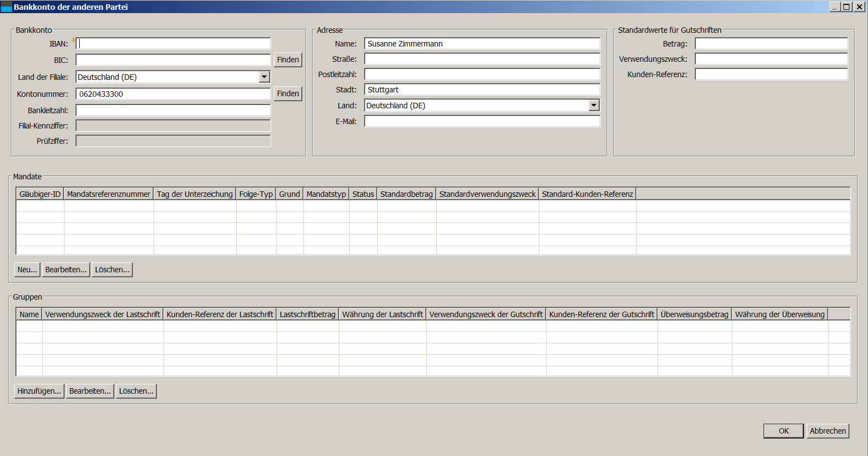Click Finden button next to Kontonummer
Viewport: 868px width, 456px height.
pyautogui.click(x=288, y=93)
